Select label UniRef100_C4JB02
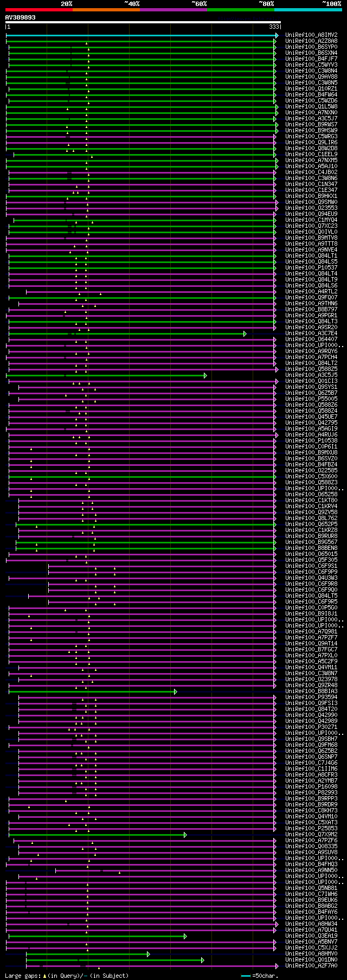Viewport: 347px width, 980px height. pos(311,172)
